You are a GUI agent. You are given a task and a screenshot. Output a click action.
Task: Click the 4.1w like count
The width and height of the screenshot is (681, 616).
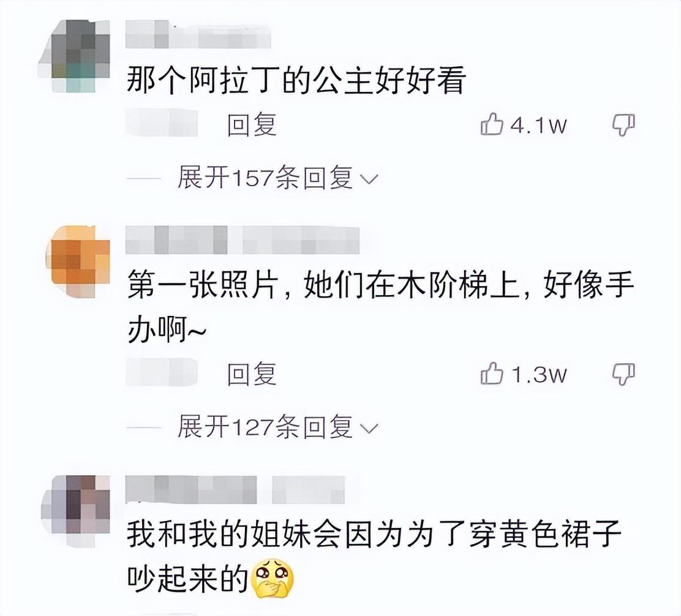[x=538, y=126]
